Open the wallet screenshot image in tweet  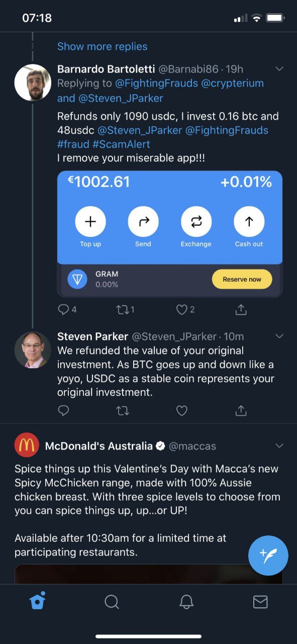[170, 234]
